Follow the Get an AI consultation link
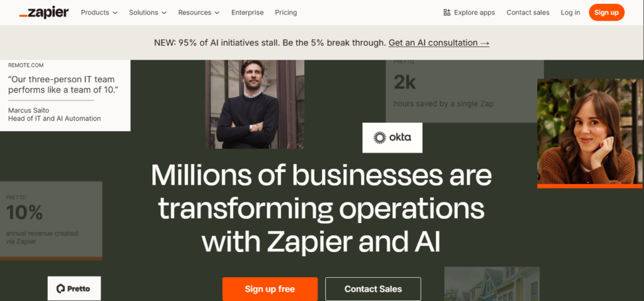The image size is (644, 301). click(x=439, y=43)
